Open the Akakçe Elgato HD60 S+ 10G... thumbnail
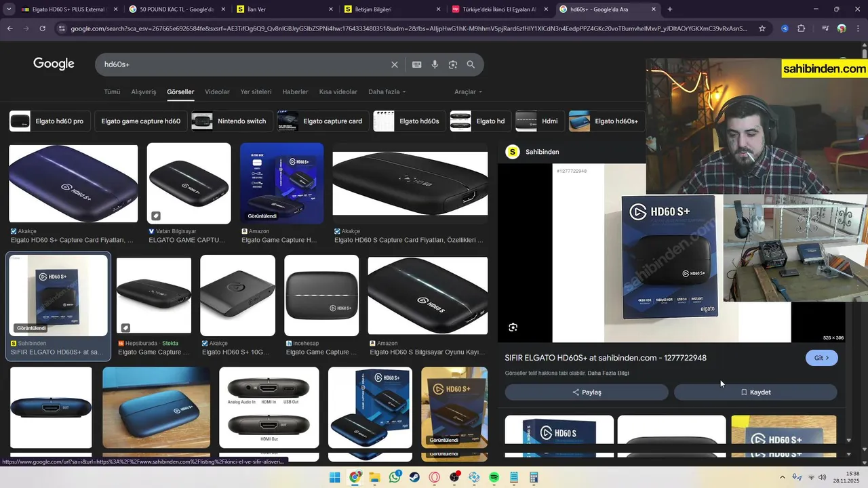Viewport: 868px width, 488px height. click(x=237, y=296)
